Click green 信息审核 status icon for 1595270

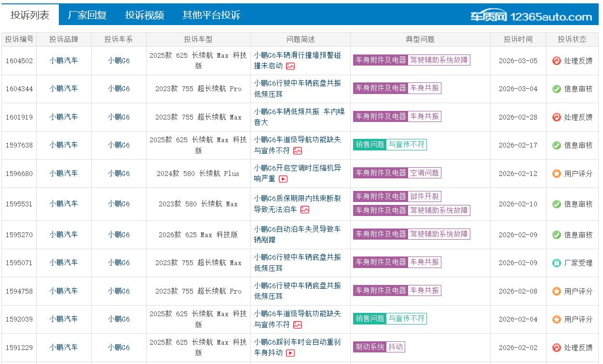pyautogui.click(x=557, y=235)
